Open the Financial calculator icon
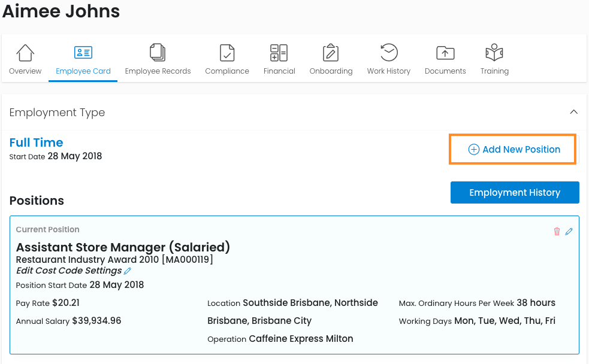The height and width of the screenshot is (364, 589). click(x=279, y=53)
